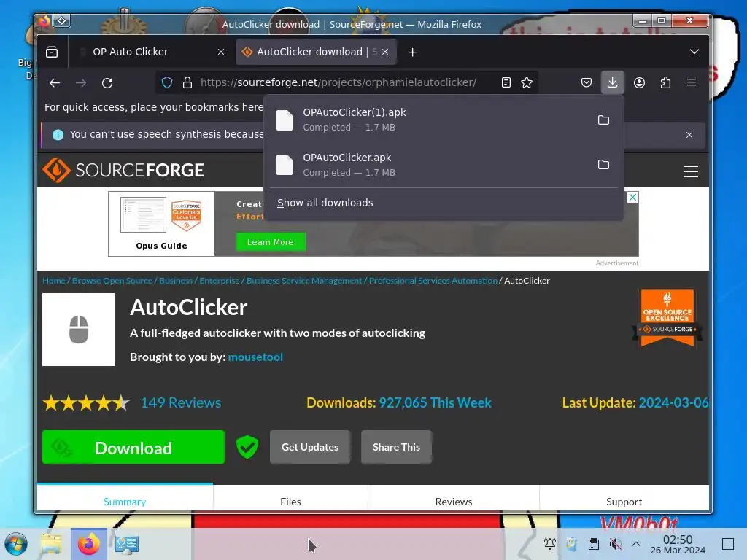Screen dimensions: 747x560
Task: Expand the list all tabs chevron
Action: [694, 52]
